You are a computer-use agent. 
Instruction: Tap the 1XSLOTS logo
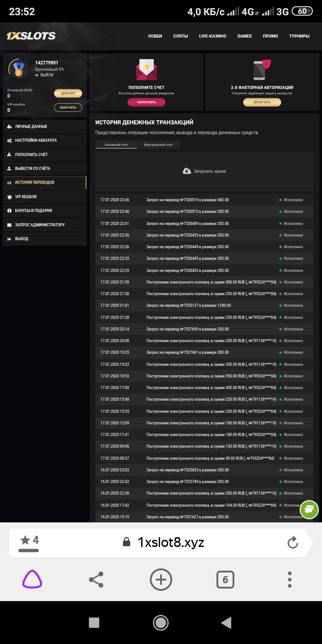click(x=31, y=36)
